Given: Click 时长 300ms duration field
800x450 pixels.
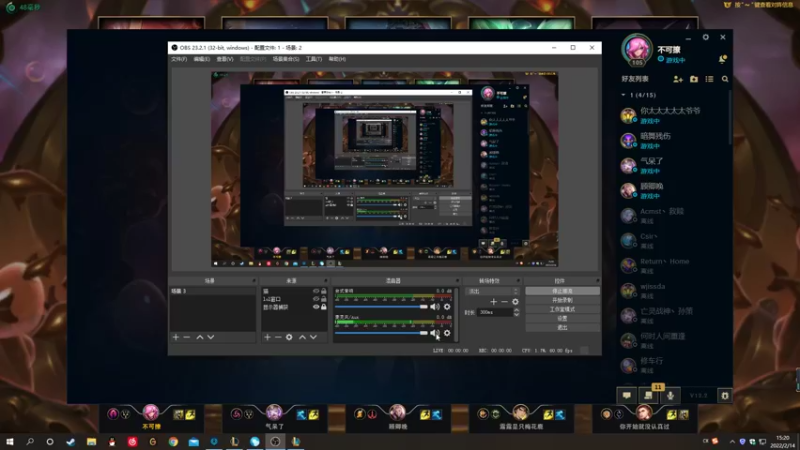Looking at the screenshot, I should (x=494, y=312).
